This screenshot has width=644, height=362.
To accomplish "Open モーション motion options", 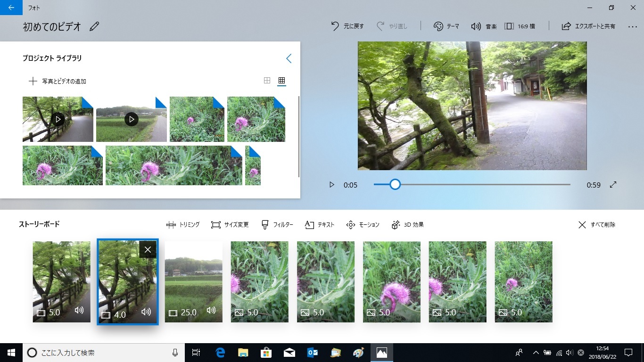I will tap(363, 225).
